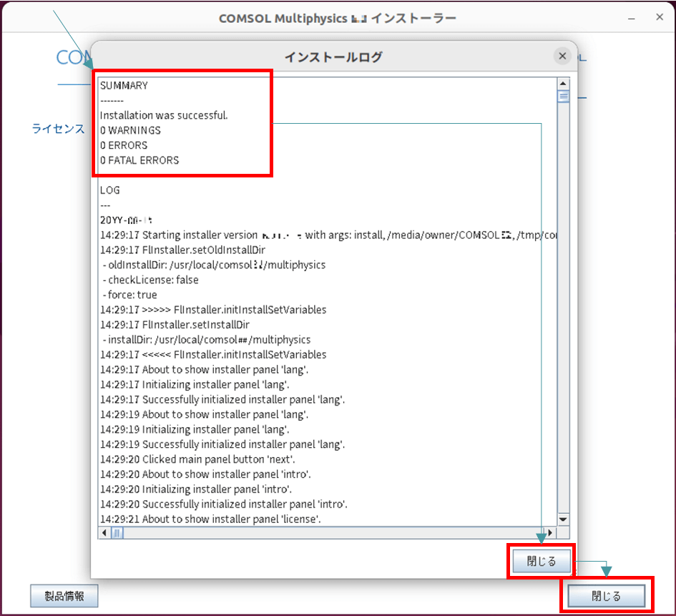Click the "LOG" heading in the log
This screenshot has width=676, height=616.
(110, 190)
